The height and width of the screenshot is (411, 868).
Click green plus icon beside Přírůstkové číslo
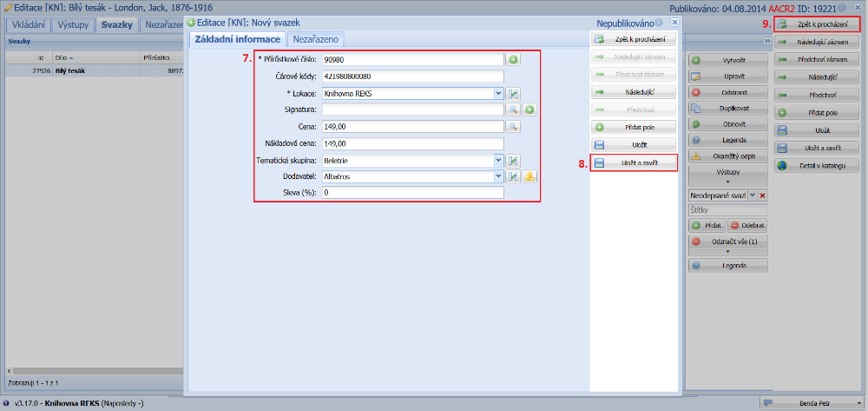coord(513,60)
